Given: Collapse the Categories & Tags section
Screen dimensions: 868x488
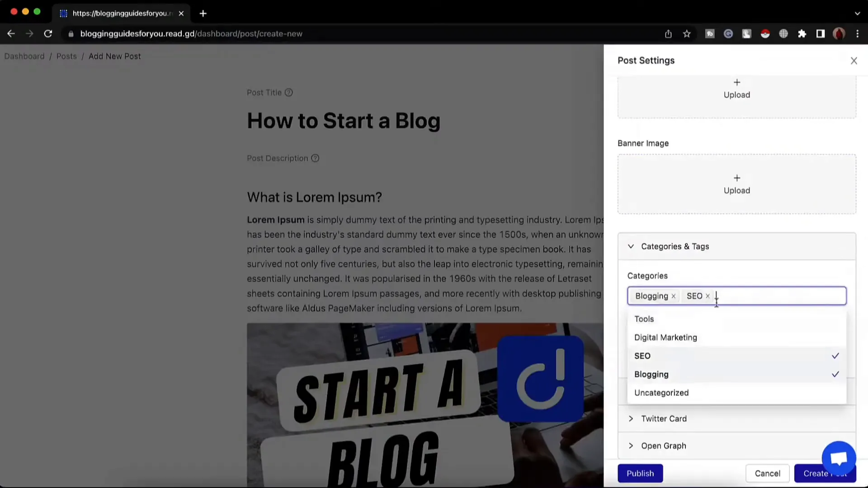Looking at the screenshot, I should pyautogui.click(x=737, y=246).
